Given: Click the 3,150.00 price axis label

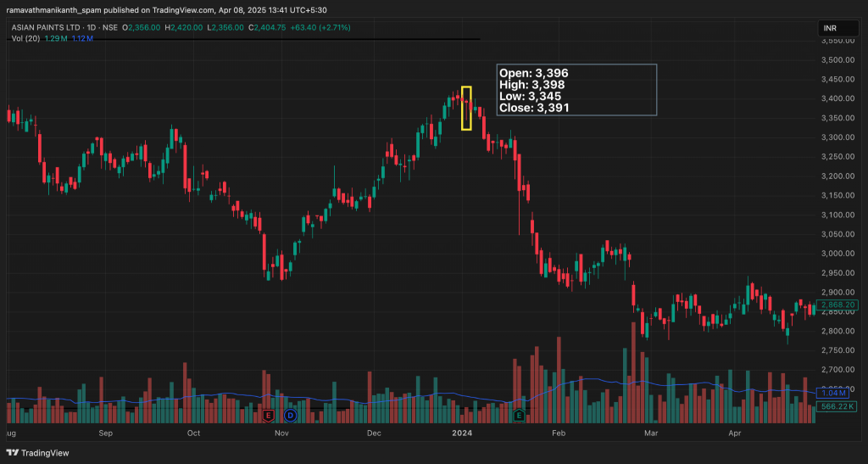Looking at the screenshot, I should point(838,195).
